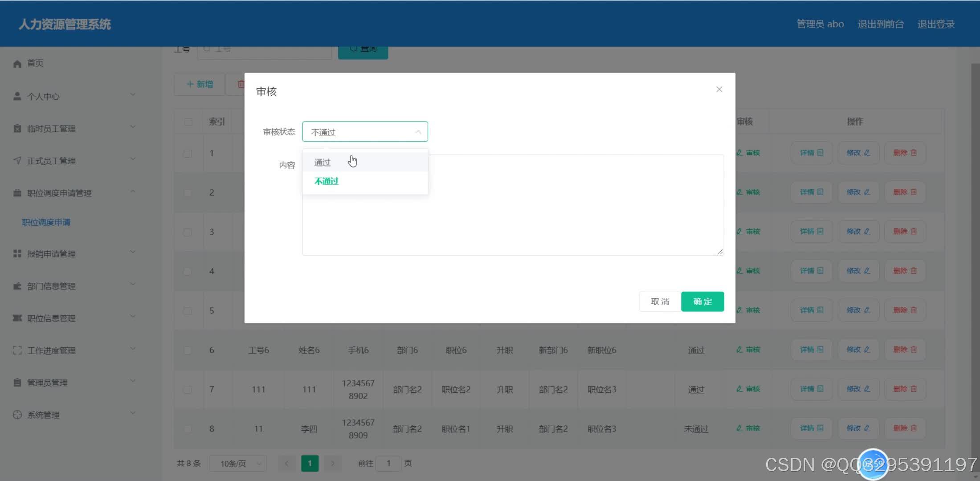Open the 管理员管理 sidebar menu
The width and height of the screenshot is (980, 481).
[47, 383]
